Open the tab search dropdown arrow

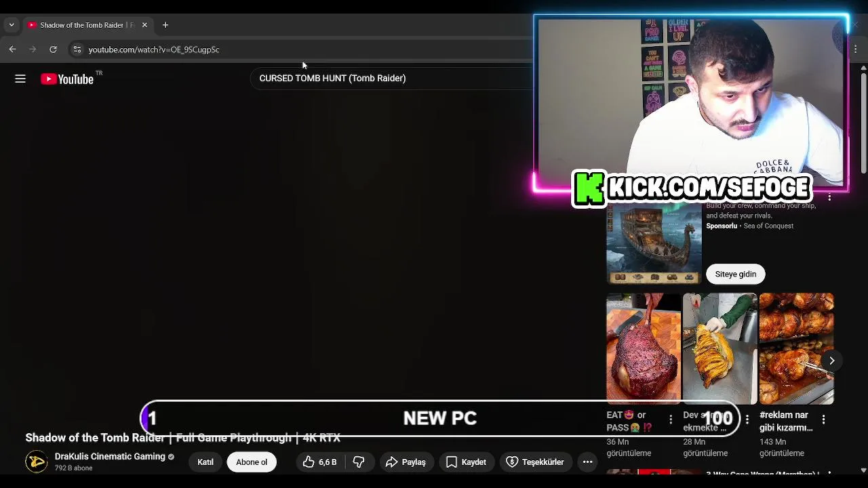(x=12, y=25)
